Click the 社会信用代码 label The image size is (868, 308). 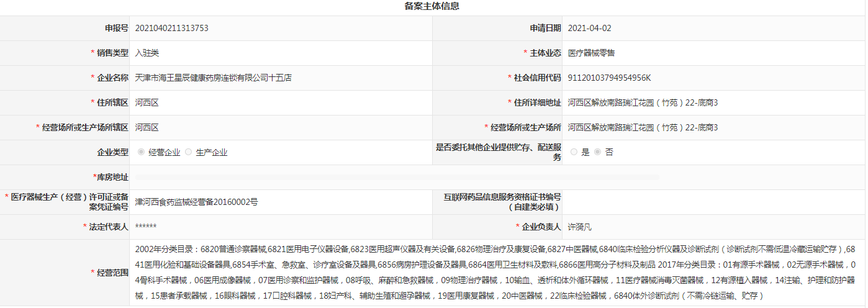(537, 78)
